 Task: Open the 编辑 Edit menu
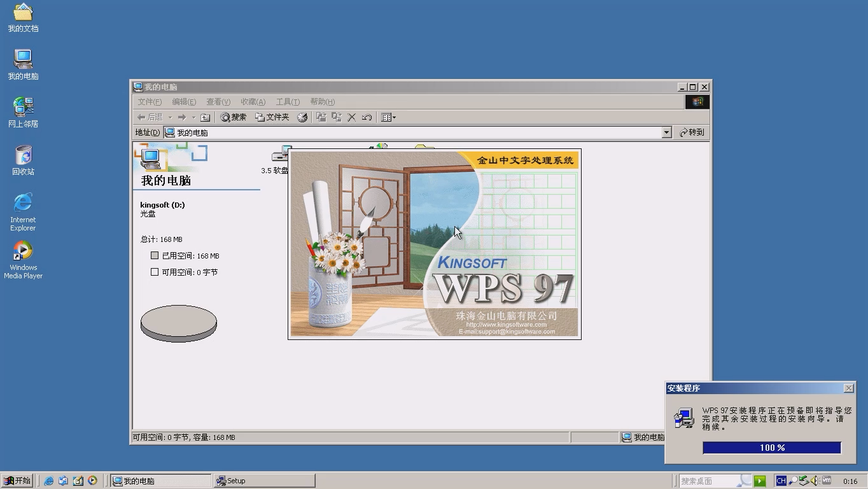[x=184, y=102]
